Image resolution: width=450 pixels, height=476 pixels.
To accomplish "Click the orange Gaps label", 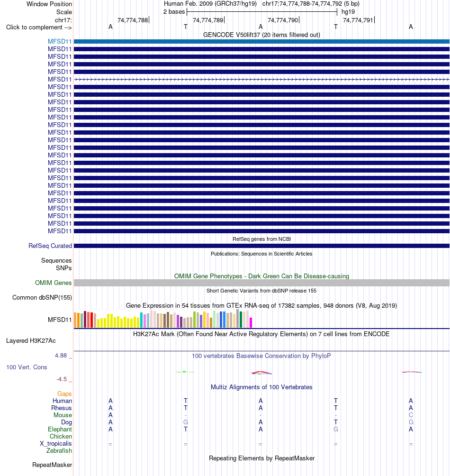I will point(64,394).
